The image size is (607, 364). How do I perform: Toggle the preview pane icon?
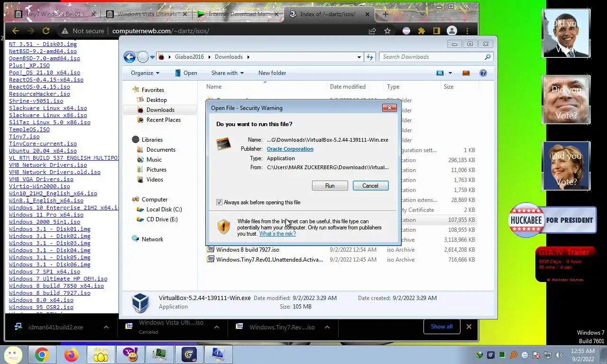(x=466, y=73)
